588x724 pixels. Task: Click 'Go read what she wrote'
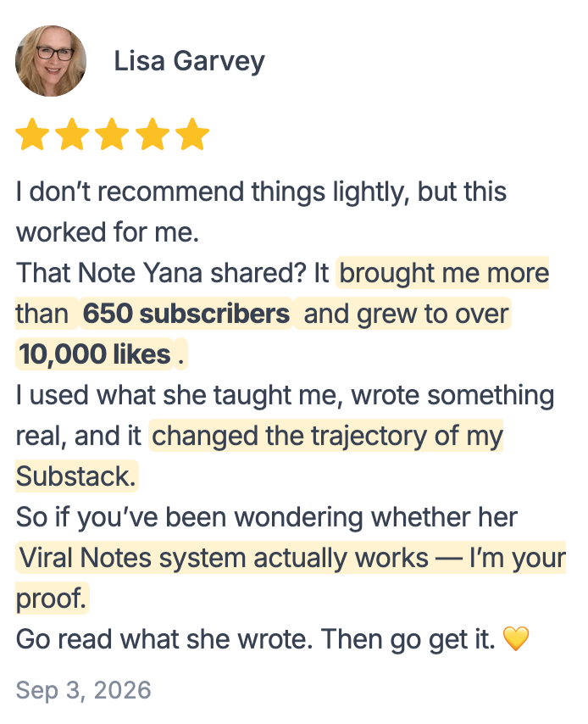pos(164,639)
